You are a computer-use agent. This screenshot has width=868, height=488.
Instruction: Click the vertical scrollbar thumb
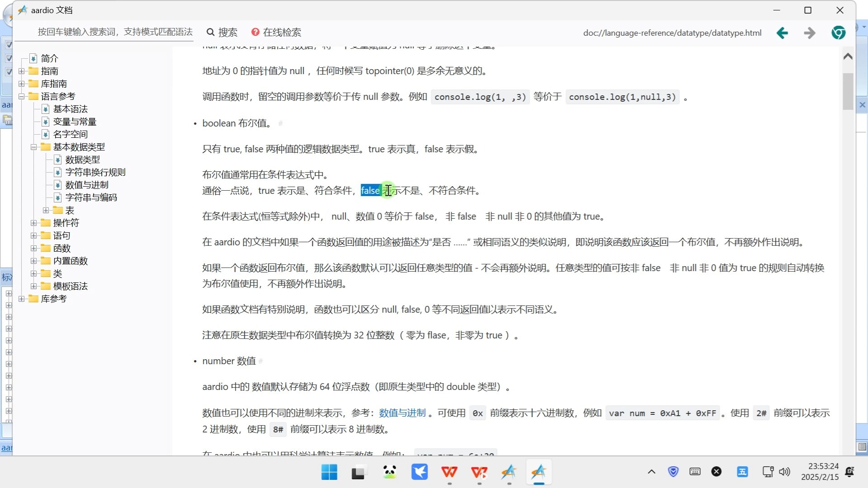848,91
